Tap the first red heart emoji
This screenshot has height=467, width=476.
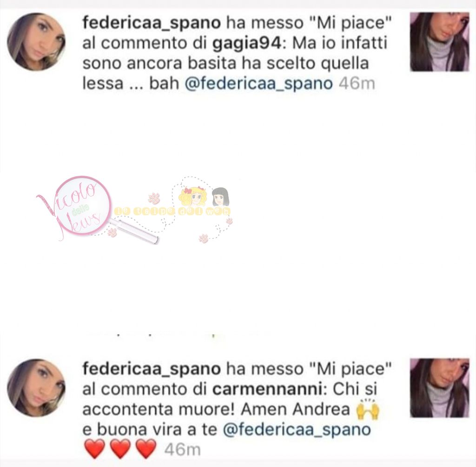95,449
